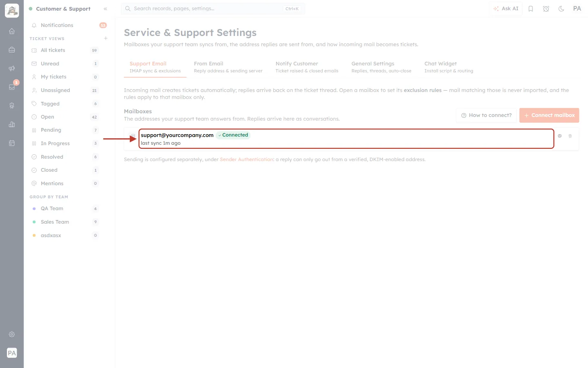Viewport: 588px width, 368px height.
Task: Open the briefcase icon in left rail
Action: (12, 50)
